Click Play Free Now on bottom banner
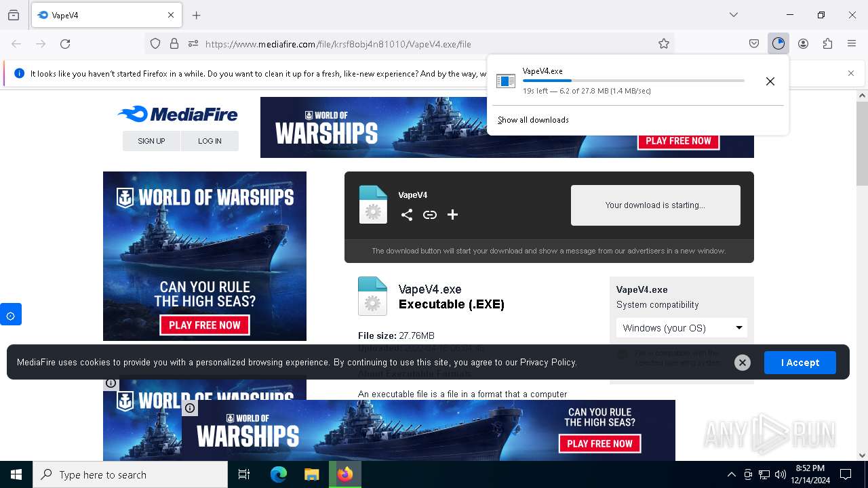 pyautogui.click(x=599, y=444)
